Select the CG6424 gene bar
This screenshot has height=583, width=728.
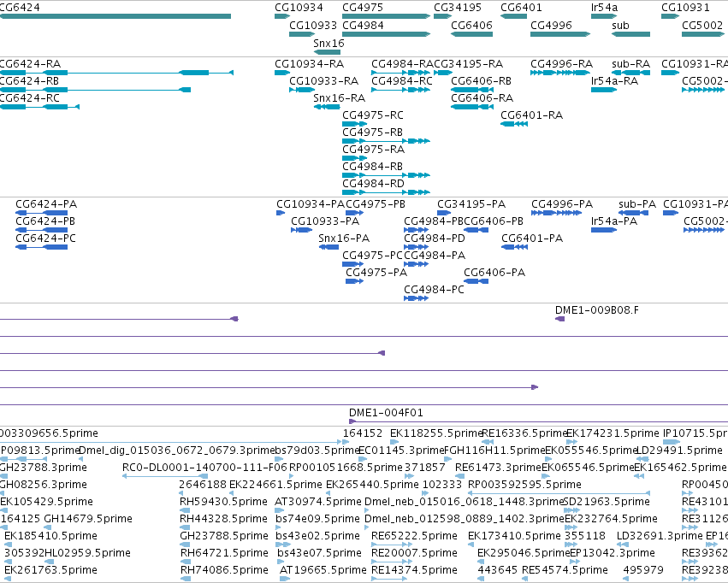[x=115, y=16]
